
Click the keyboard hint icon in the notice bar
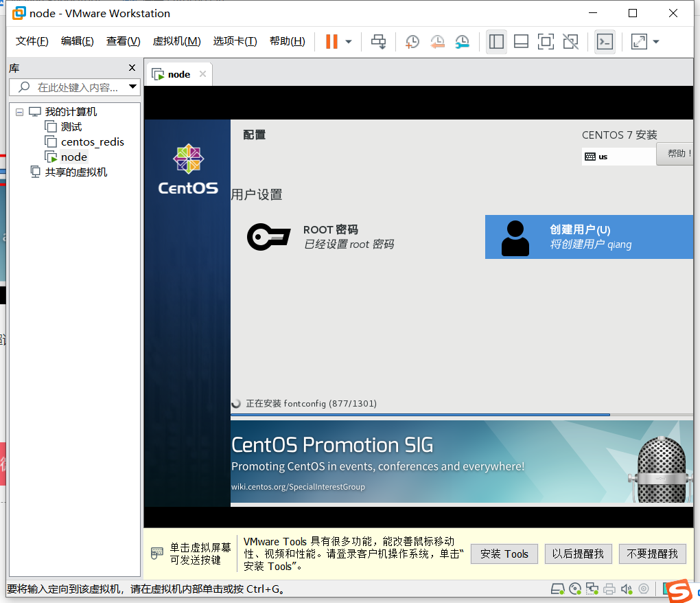(x=157, y=554)
